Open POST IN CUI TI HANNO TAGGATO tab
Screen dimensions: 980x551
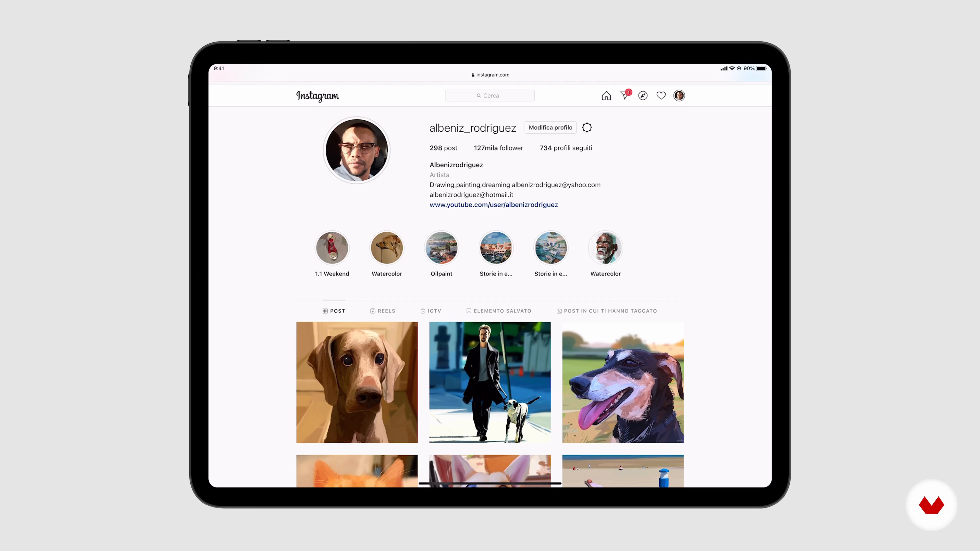(607, 311)
